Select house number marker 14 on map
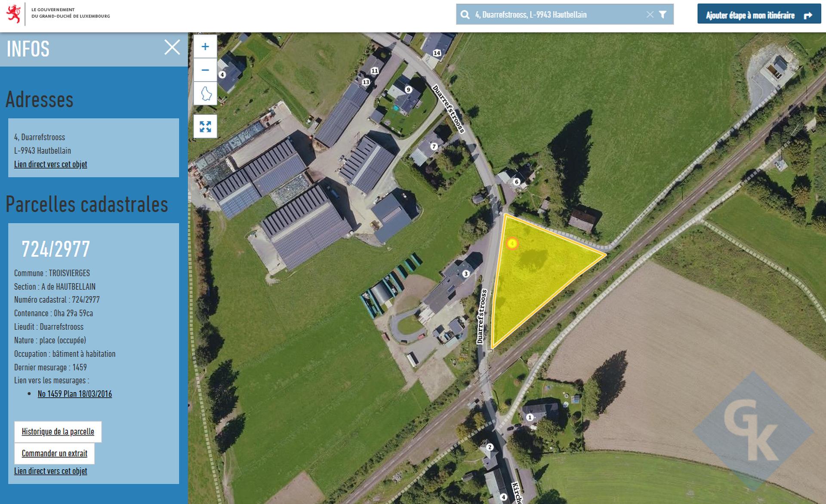 (437, 53)
